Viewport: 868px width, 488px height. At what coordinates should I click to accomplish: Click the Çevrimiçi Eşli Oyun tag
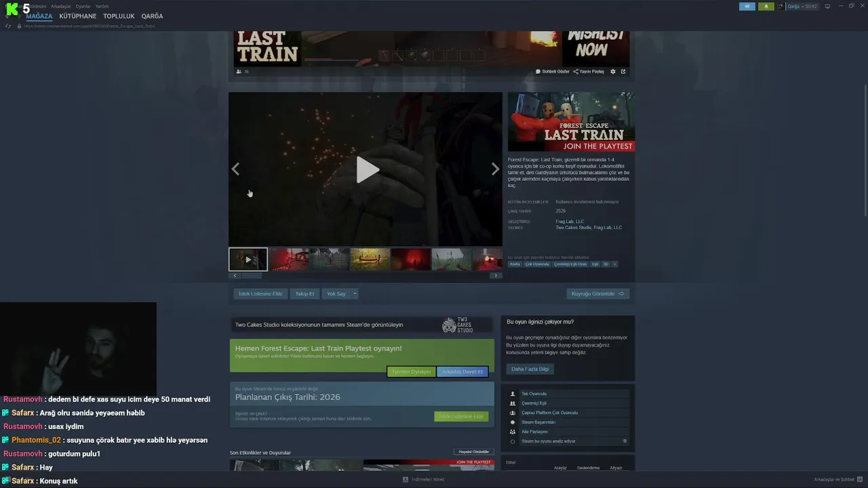pyautogui.click(x=570, y=264)
